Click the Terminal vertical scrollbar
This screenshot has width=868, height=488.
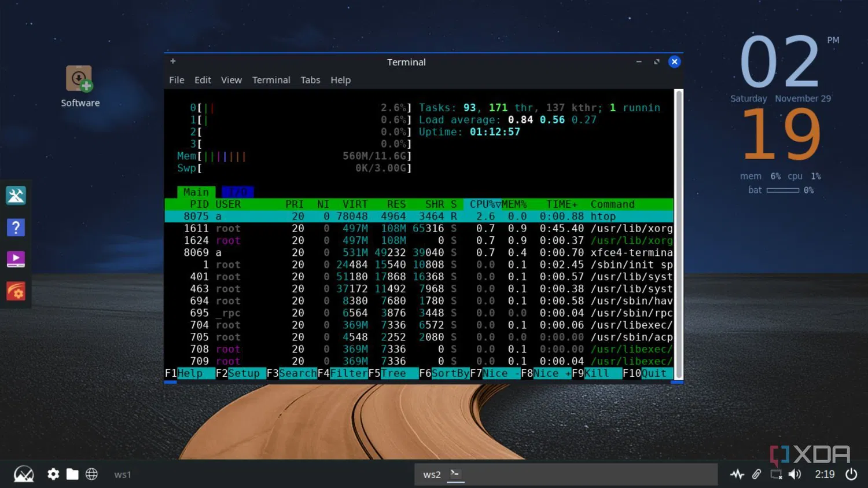679,234
